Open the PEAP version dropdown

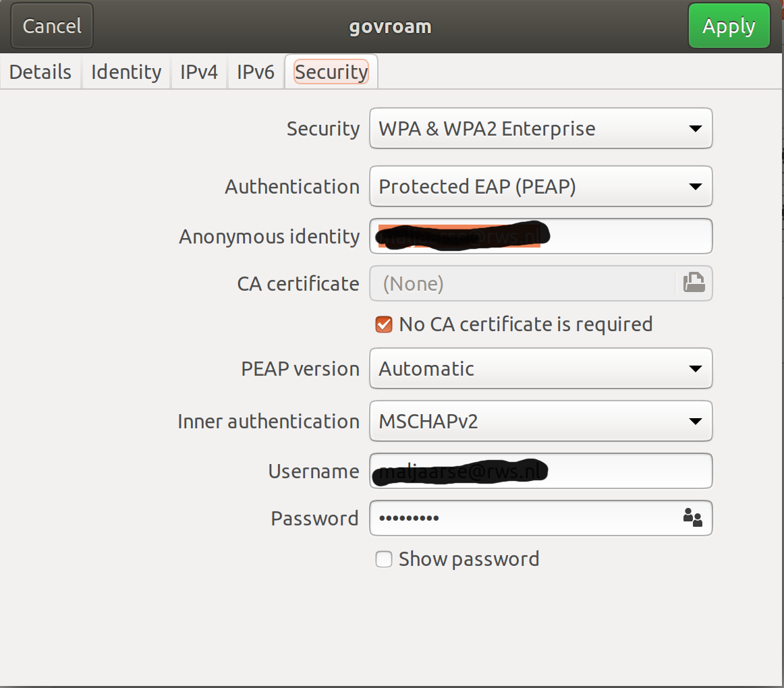tap(540, 369)
